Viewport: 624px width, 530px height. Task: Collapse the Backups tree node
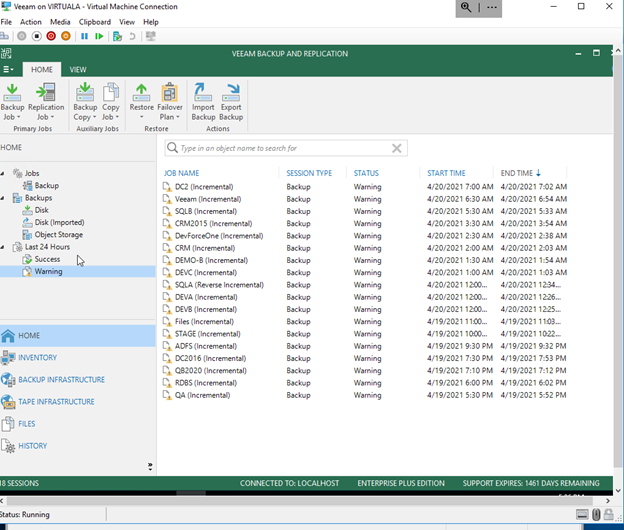[2, 198]
